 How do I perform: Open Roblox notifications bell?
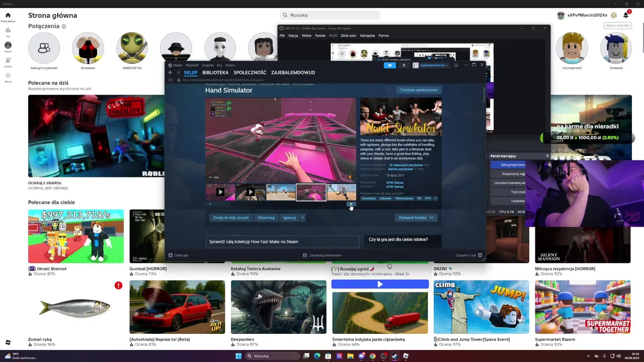click(x=626, y=15)
